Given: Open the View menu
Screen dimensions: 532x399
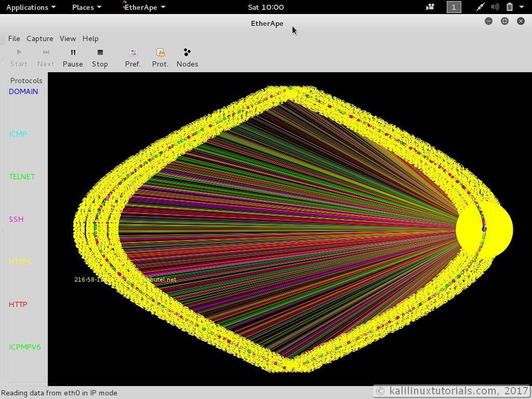Looking at the screenshot, I should click(68, 38).
